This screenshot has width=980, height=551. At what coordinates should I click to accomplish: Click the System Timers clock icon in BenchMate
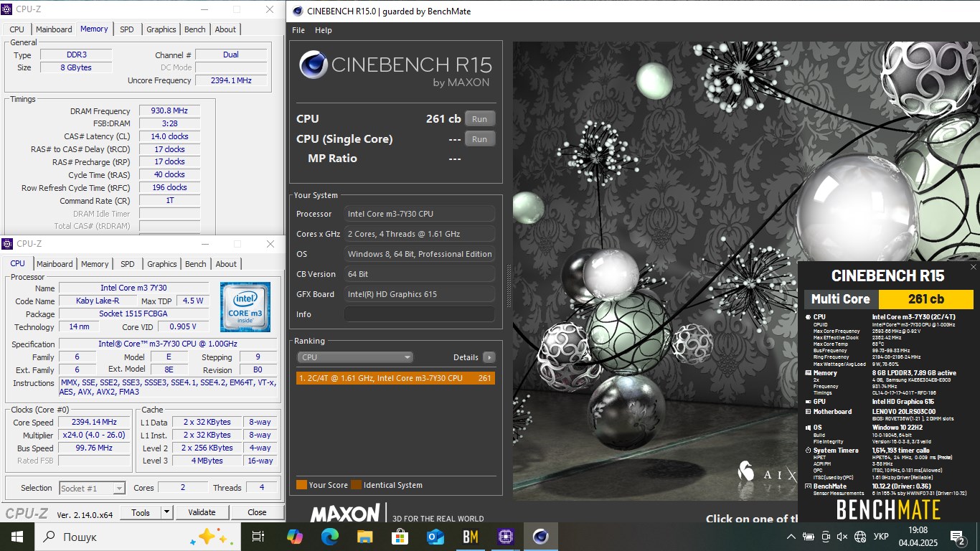[808, 451]
